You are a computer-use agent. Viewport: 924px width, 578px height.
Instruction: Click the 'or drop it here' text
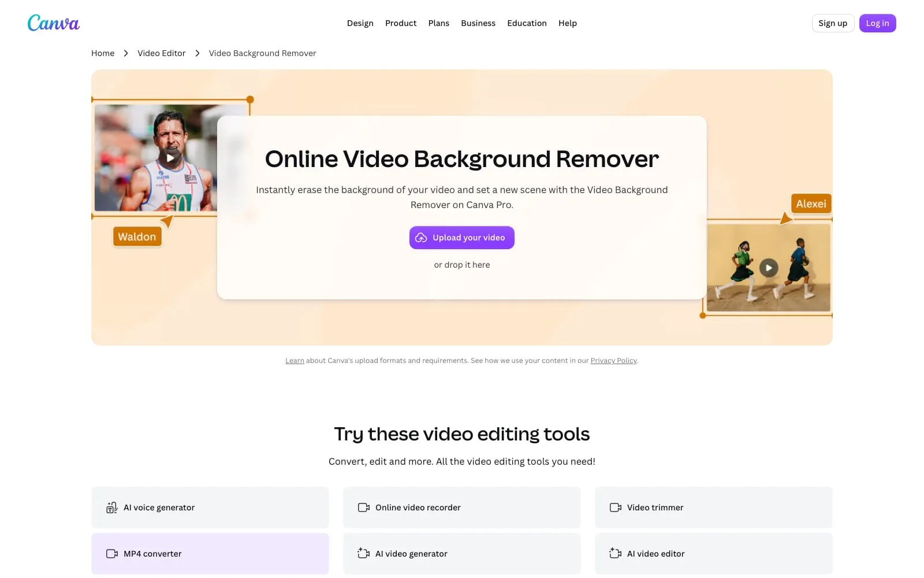(x=462, y=265)
